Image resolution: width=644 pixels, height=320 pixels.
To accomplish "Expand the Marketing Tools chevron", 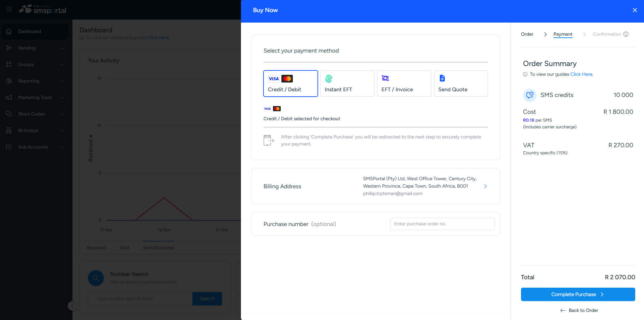I will click(x=62, y=98).
